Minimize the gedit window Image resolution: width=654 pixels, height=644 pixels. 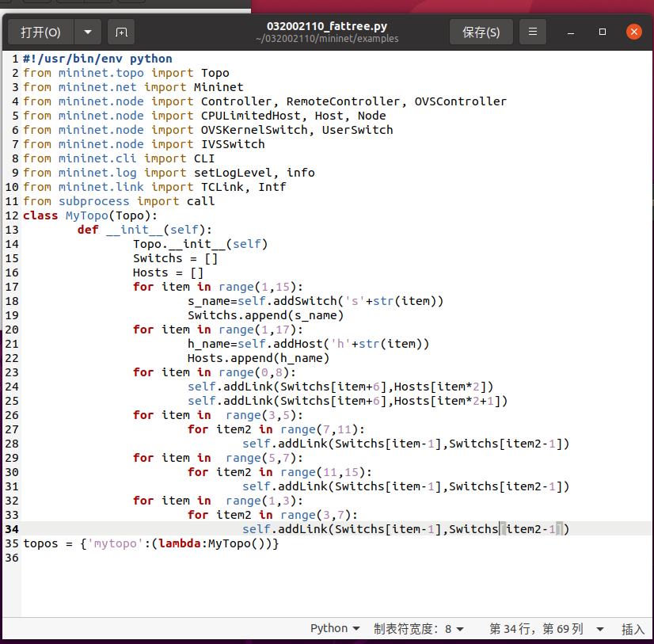point(571,32)
